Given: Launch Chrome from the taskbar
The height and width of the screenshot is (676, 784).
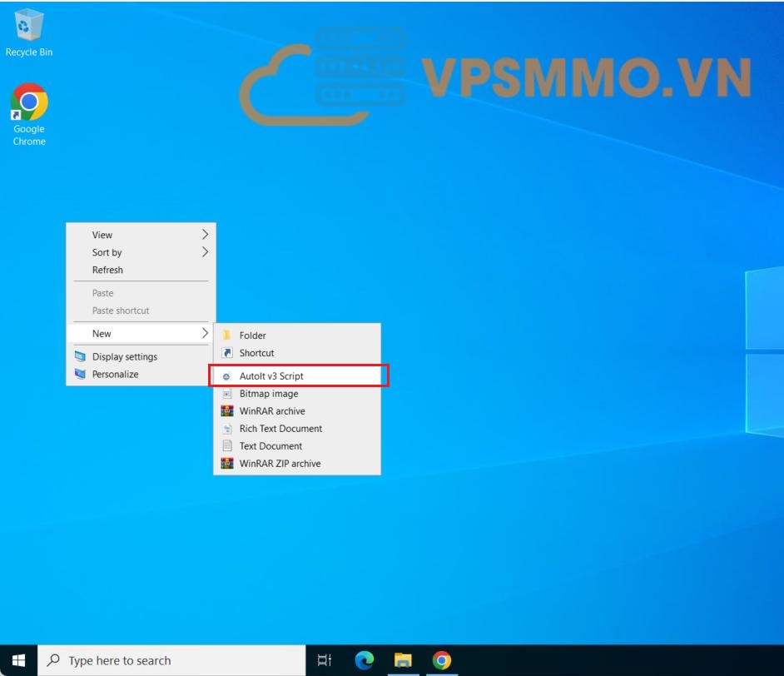Looking at the screenshot, I should pos(442,660).
